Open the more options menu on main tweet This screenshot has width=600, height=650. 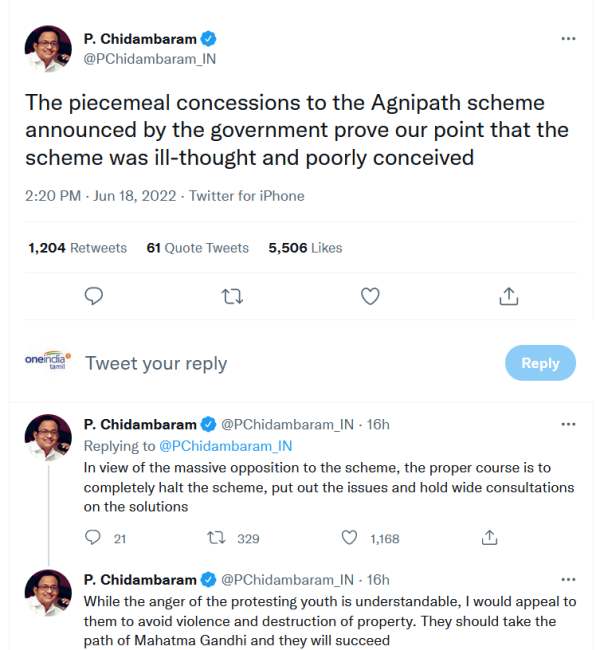(x=568, y=39)
